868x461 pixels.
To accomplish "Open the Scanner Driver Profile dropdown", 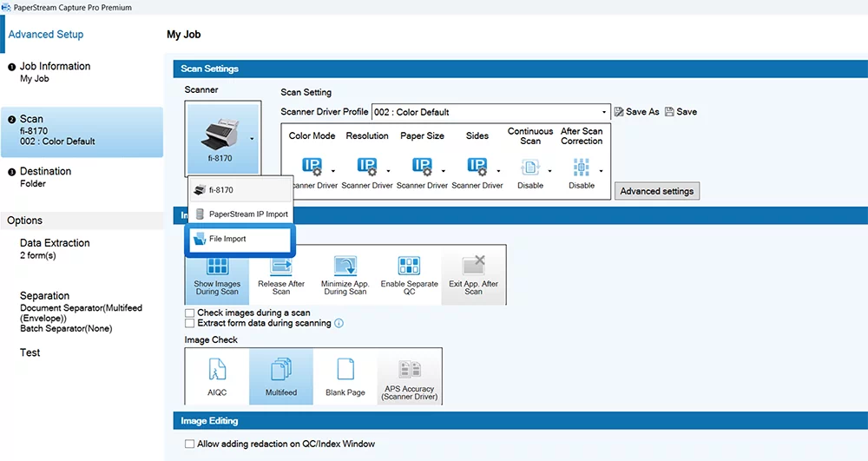I will coord(603,112).
